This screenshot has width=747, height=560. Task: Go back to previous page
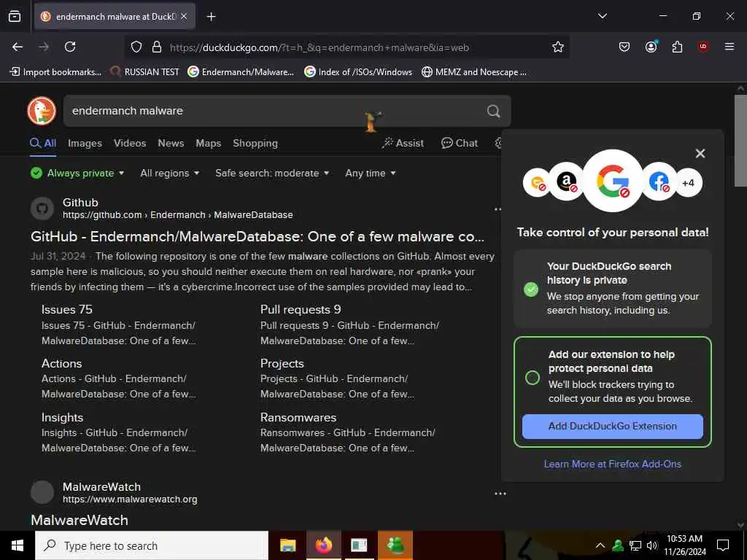coord(18,47)
